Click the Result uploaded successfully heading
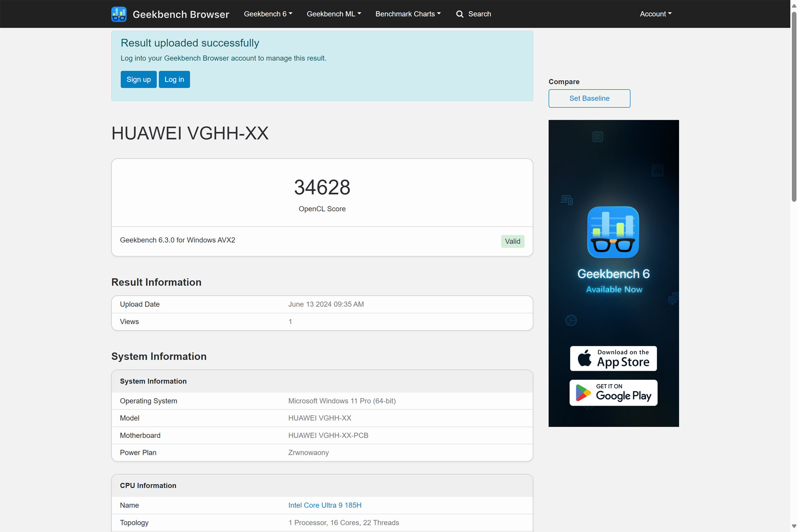The width and height of the screenshot is (798, 532). [x=190, y=43]
